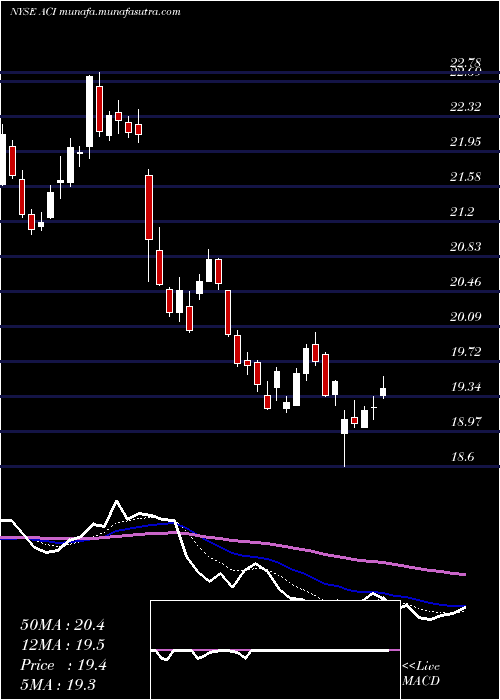Click the 20.83 price axis label
This screenshot has width=500, height=700.
click(468, 246)
